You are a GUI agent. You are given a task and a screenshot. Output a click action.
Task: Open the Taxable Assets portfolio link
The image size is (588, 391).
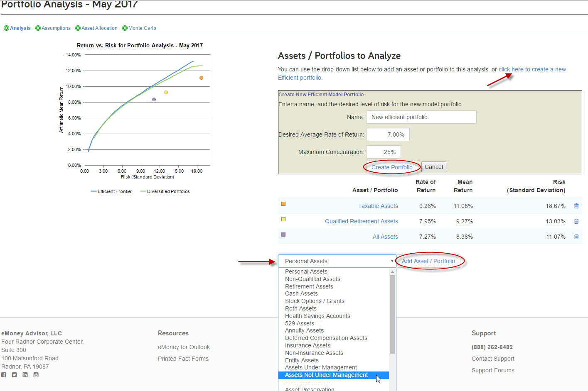click(378, 206)
